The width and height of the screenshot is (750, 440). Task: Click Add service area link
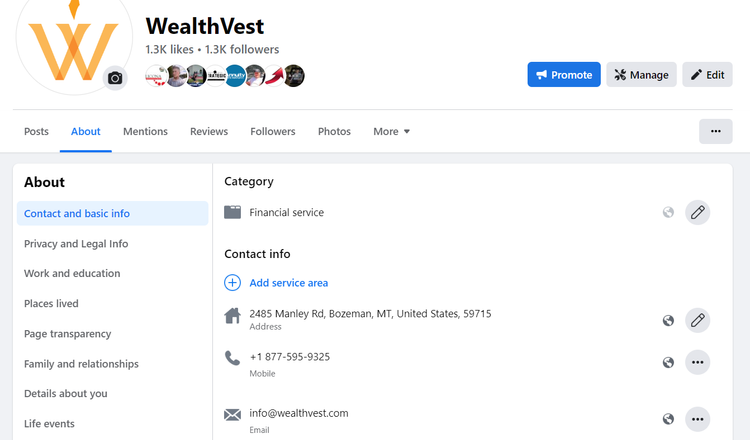point(288,283)
